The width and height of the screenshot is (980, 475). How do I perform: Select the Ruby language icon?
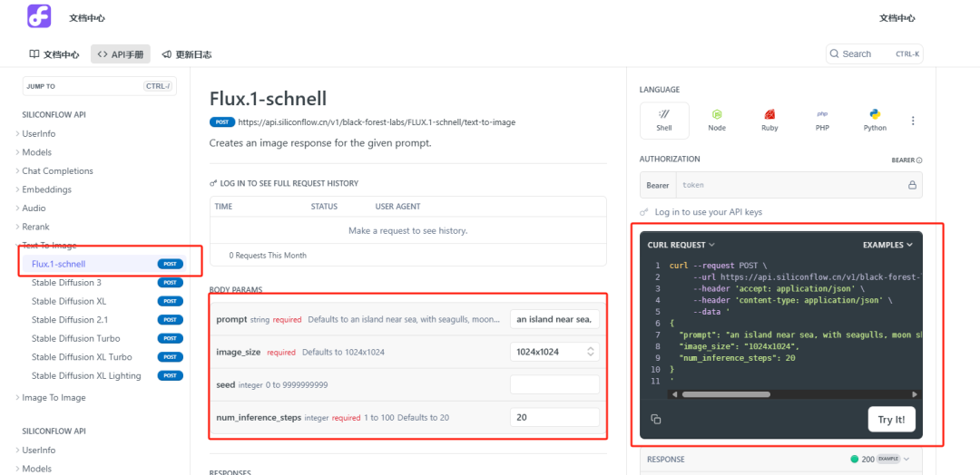tap(770, 120)
